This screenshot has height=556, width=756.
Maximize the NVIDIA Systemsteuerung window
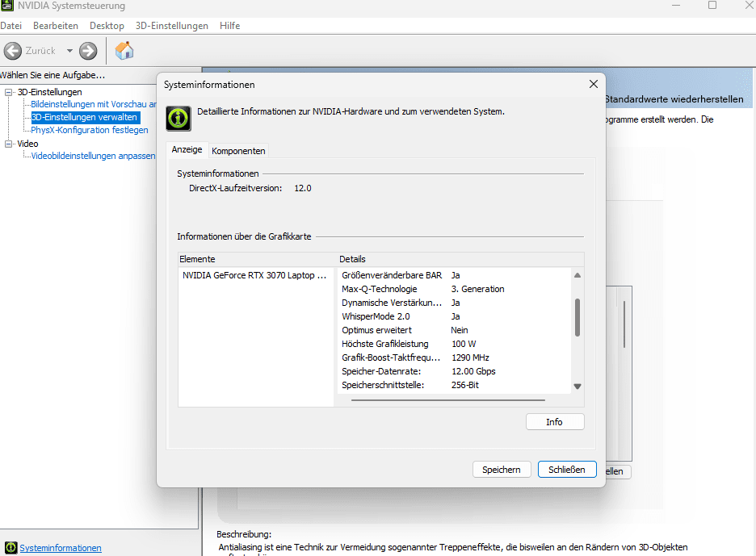point(712,5)
